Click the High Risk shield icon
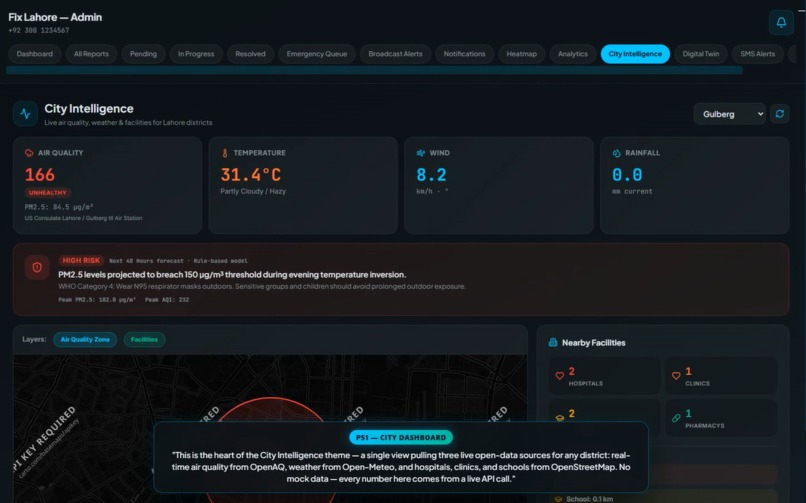 point(37,267)
